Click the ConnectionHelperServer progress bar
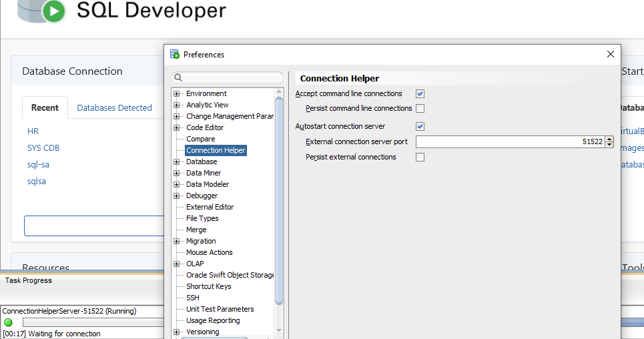Screen dimensions: 644x339 click(93, 322)
